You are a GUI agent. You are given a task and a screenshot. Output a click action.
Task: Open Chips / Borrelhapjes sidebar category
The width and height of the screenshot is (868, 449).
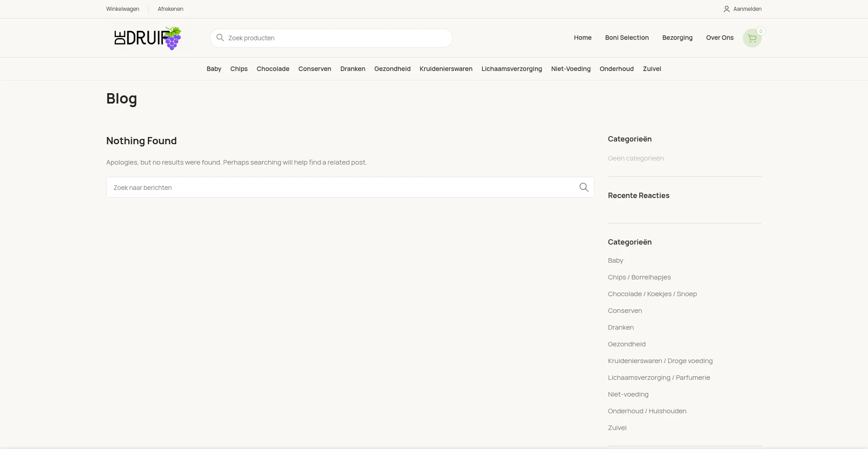(x=639, y=277)
